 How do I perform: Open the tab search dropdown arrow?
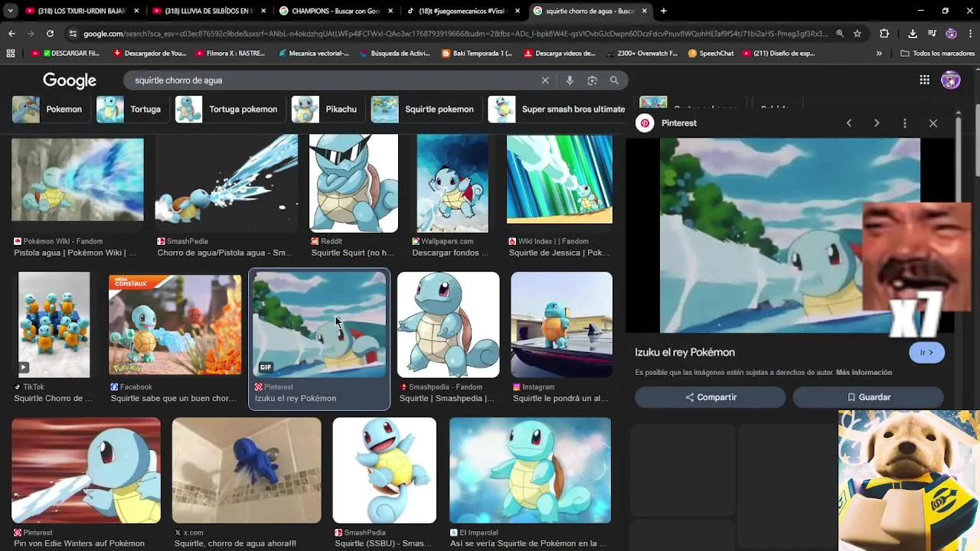click(x=10, y=11)
